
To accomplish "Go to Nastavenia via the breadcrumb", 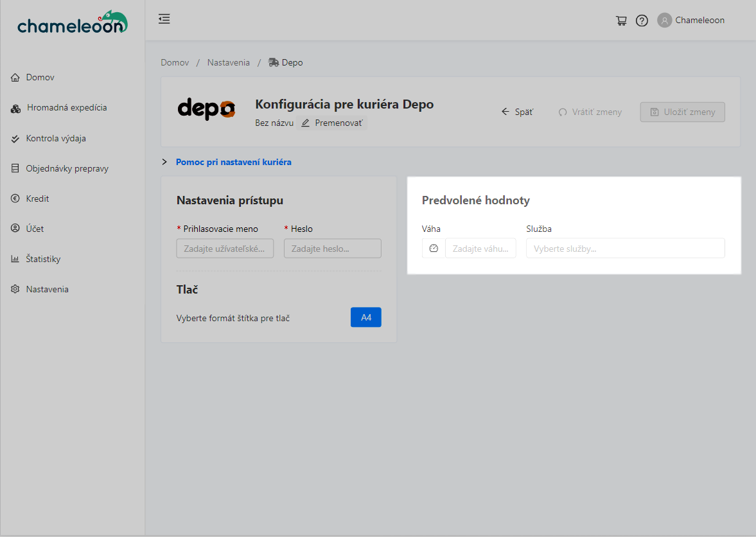I will [x=228, y=62].
